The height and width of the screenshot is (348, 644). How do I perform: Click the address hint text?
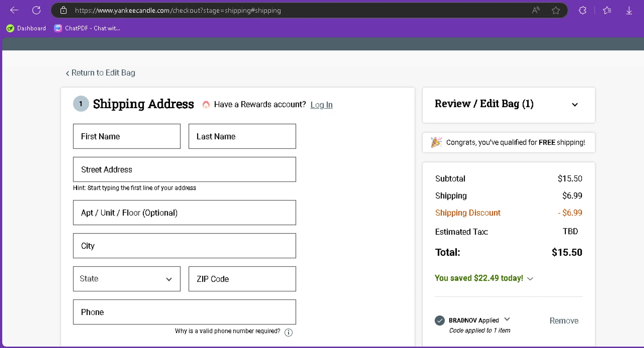pyautogui.click(x=134, y=188)
